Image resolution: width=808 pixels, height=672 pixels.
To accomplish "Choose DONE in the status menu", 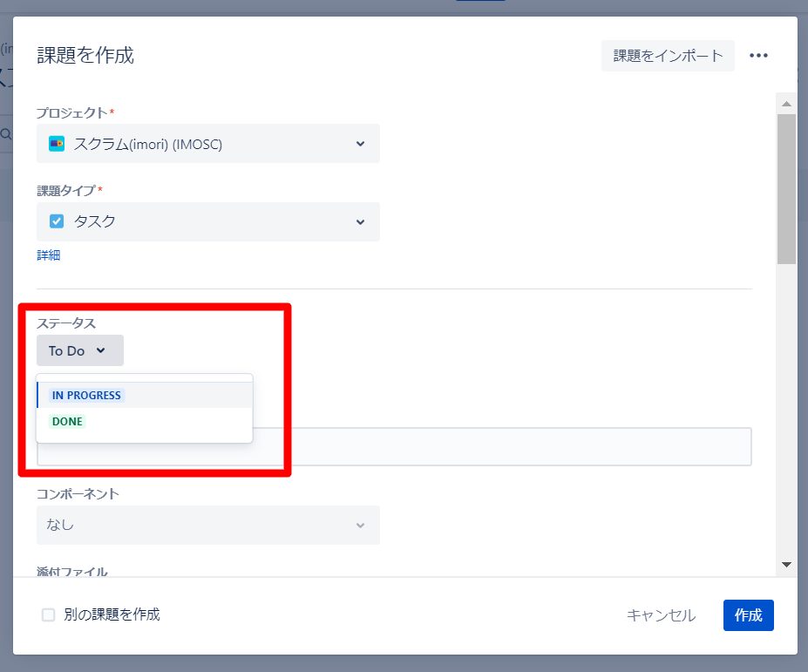I will 67,422.
